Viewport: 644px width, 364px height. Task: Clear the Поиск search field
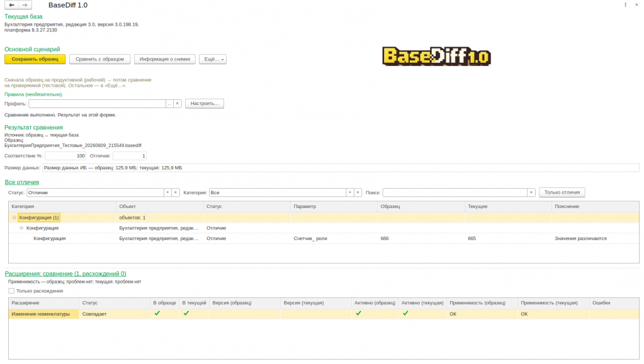tap(531, 192)
